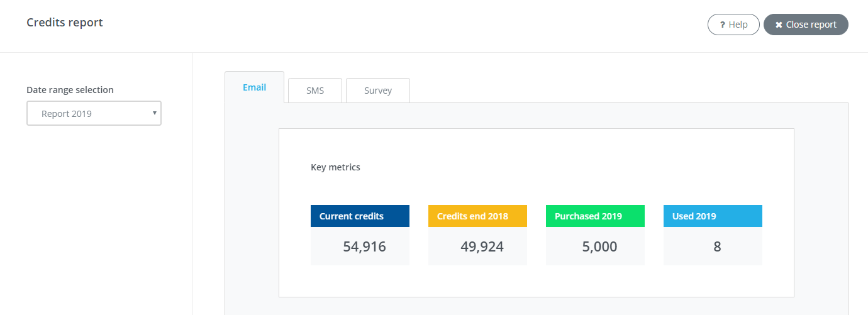This screenshot has height=315, width=868.
Task: Click the used credits value 8
Action: click(717, 246)
